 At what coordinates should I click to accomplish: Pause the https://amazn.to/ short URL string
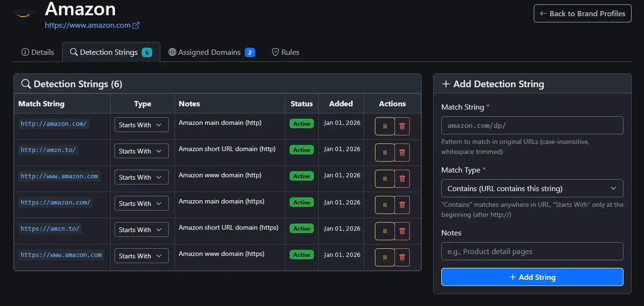pos(384,231)
